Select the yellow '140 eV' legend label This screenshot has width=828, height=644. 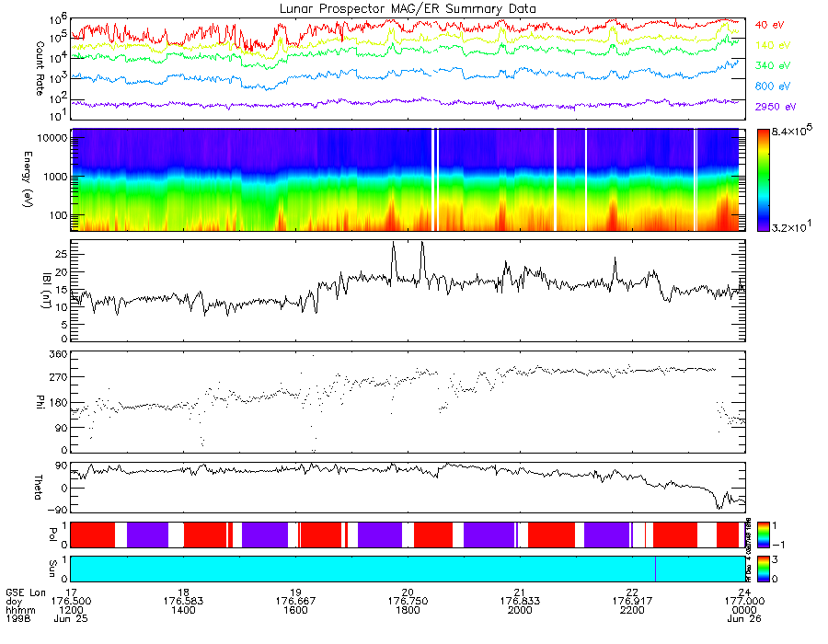tap(773, 45)
